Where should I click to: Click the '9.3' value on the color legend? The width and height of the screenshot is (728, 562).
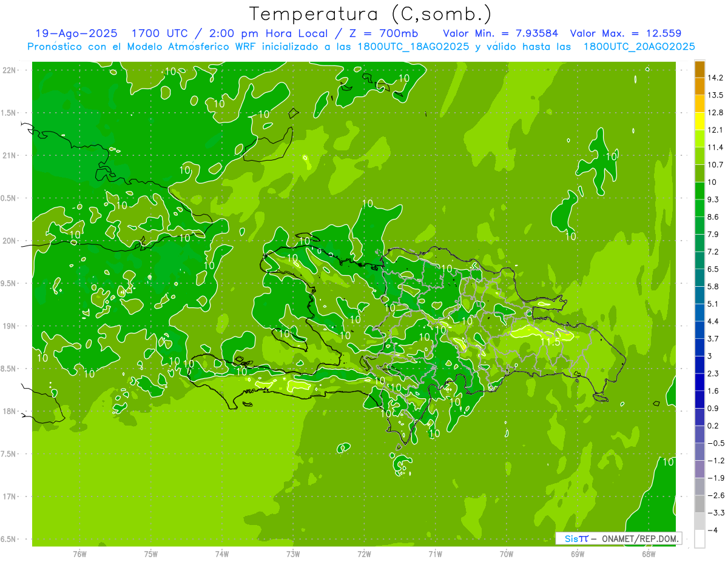click(x=714, y=199)
